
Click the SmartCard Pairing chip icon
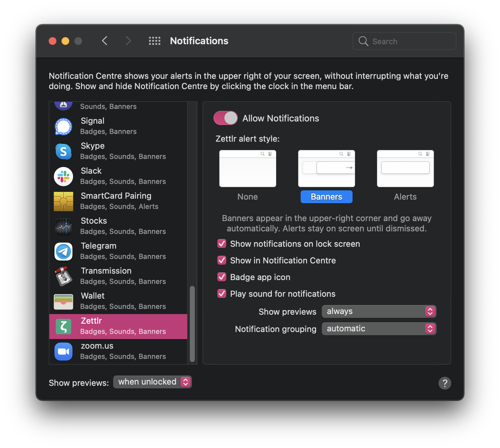coord(63,202)
